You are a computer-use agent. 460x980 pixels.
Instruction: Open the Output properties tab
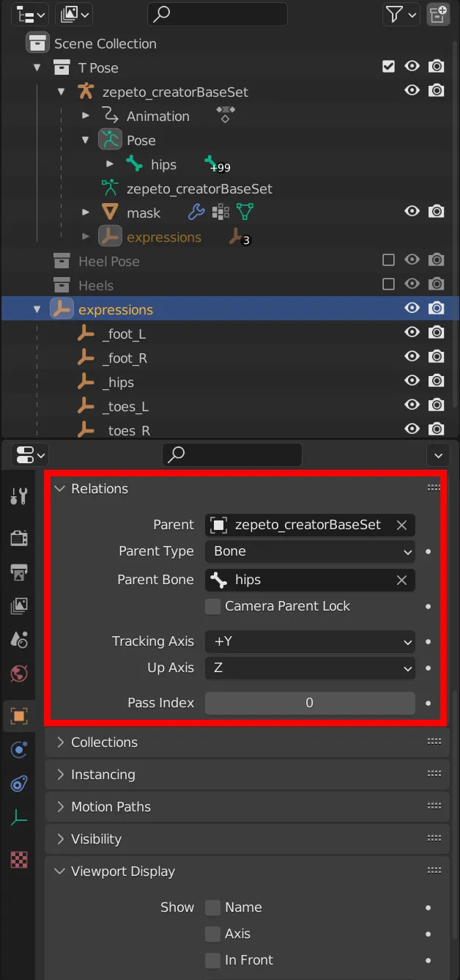(19, 572)
